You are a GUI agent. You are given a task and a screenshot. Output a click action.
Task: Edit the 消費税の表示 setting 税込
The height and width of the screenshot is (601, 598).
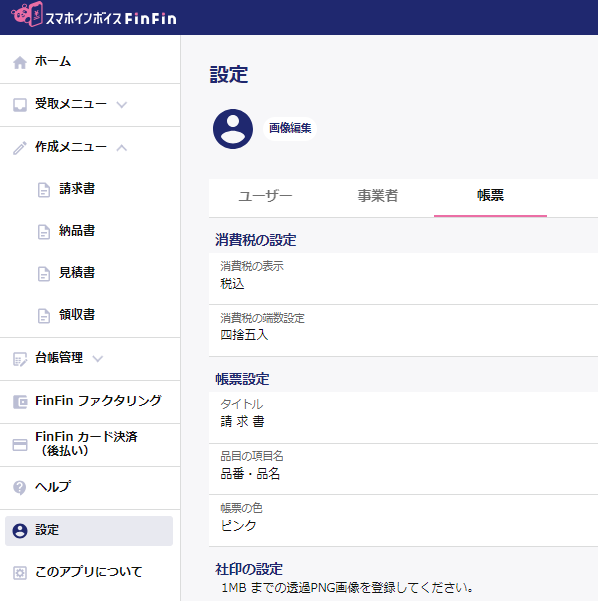click(403, 279)
